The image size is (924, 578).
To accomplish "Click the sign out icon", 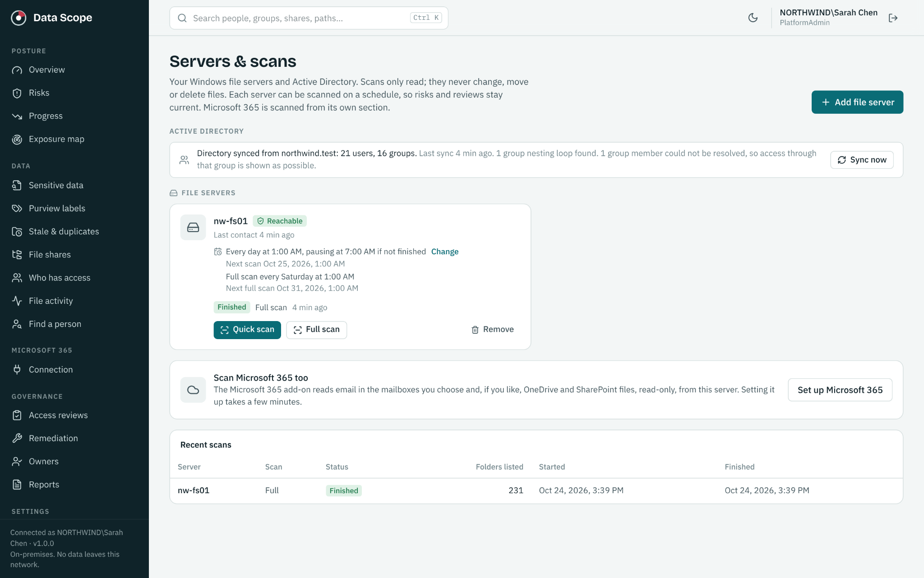I will click(893, 18).
